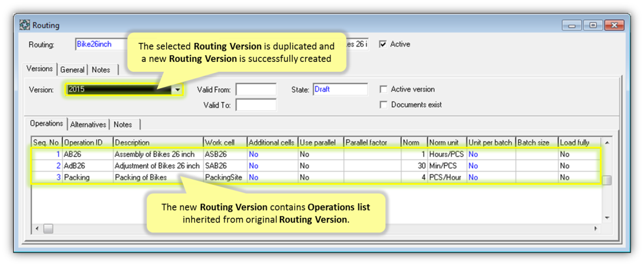Maximize the Routing window
Screen dimensions: 644x266
point(593,25)
